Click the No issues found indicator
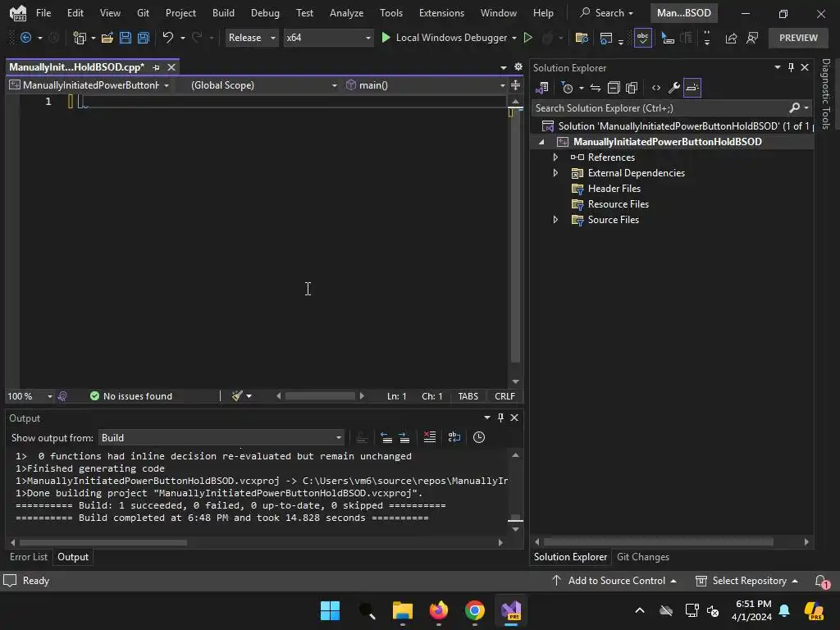Image resolution: width=840 pixels, height=630 pixels. 131,396
